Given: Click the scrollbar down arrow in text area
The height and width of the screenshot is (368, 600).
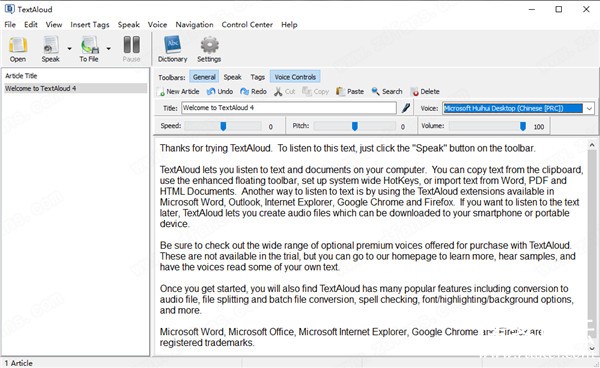Looking at the screenshot, I should click(592, 348).
